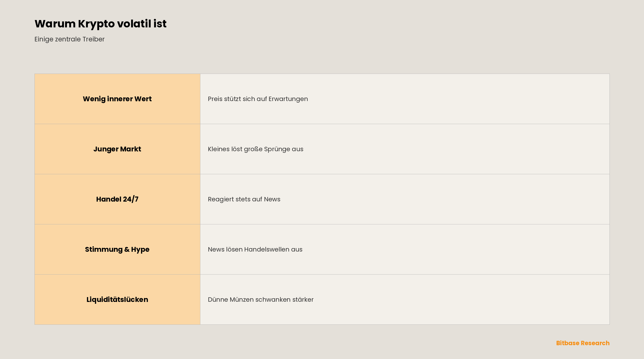Select text 'News lösen Handelswellen aus'
644x359 pixels.
click(255, 249)
